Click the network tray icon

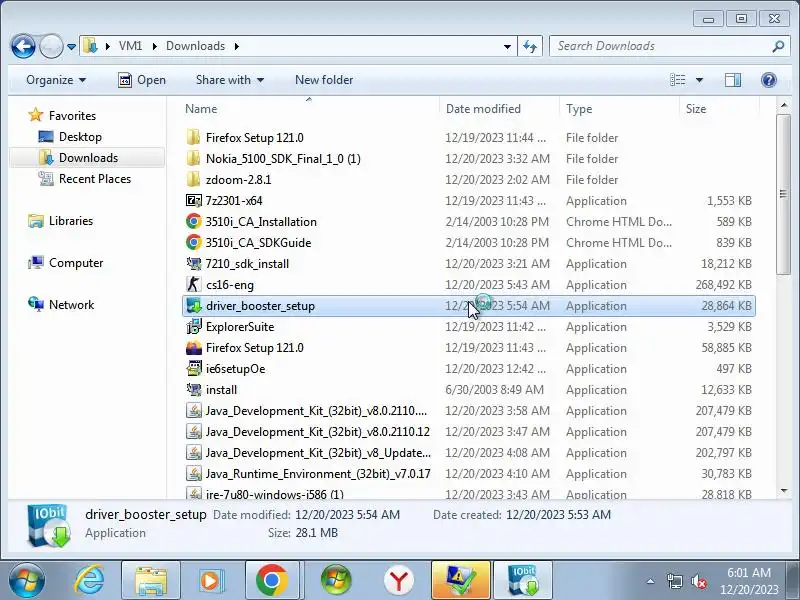pos(675,581)
